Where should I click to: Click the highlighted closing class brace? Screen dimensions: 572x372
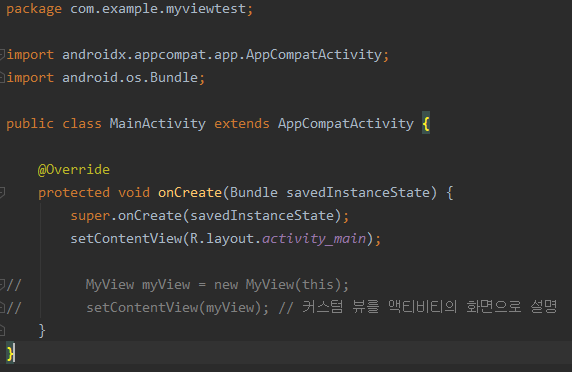coord(10,353)
